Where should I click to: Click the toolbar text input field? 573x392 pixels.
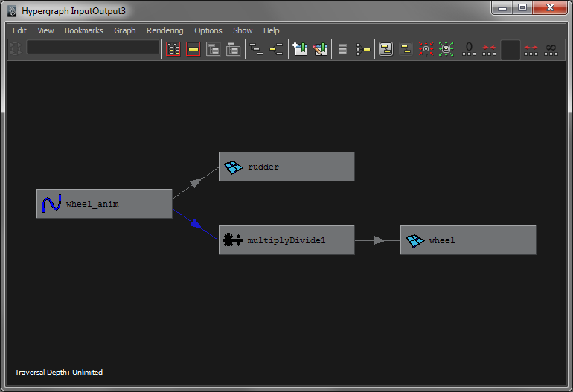coord(93,48)
